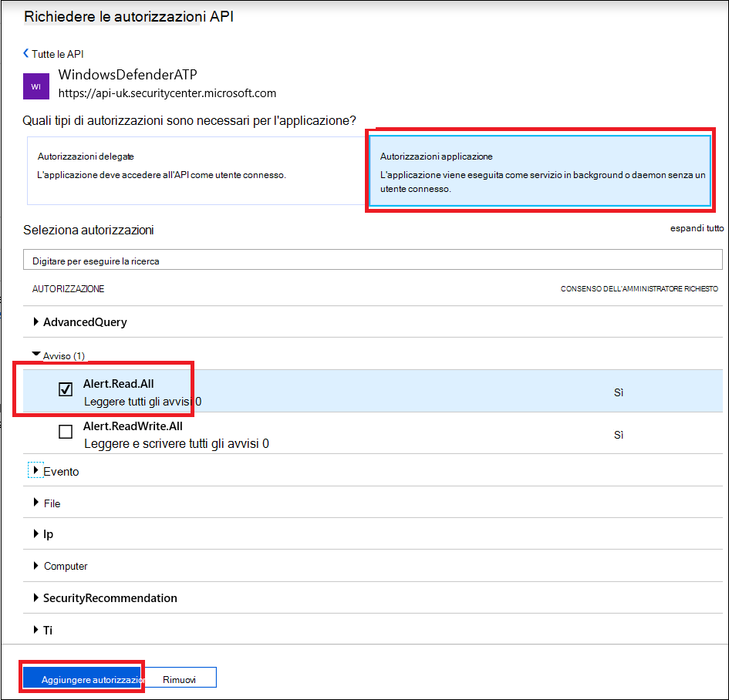The width and height of the screenshot is (729, 700).
Task: Collapse the Avviso (1) group
Action: tap(35, 355)
